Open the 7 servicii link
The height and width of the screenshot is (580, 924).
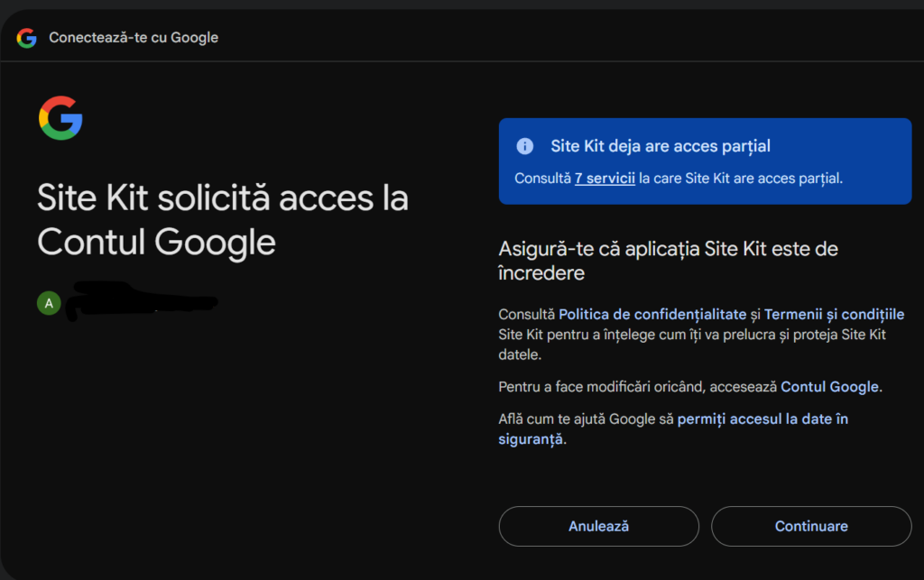coord(605,179)
